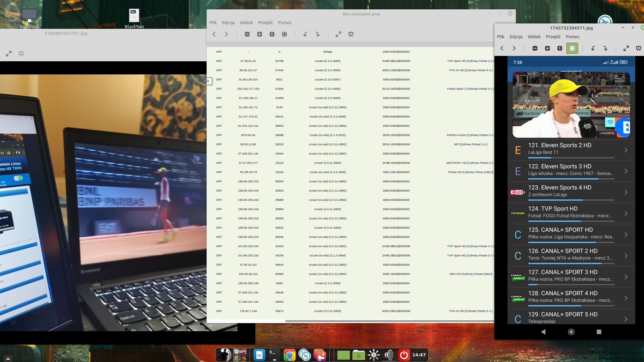
Task: Go to next image in Bez nassszwy.png window
Action: click(226, 34)
